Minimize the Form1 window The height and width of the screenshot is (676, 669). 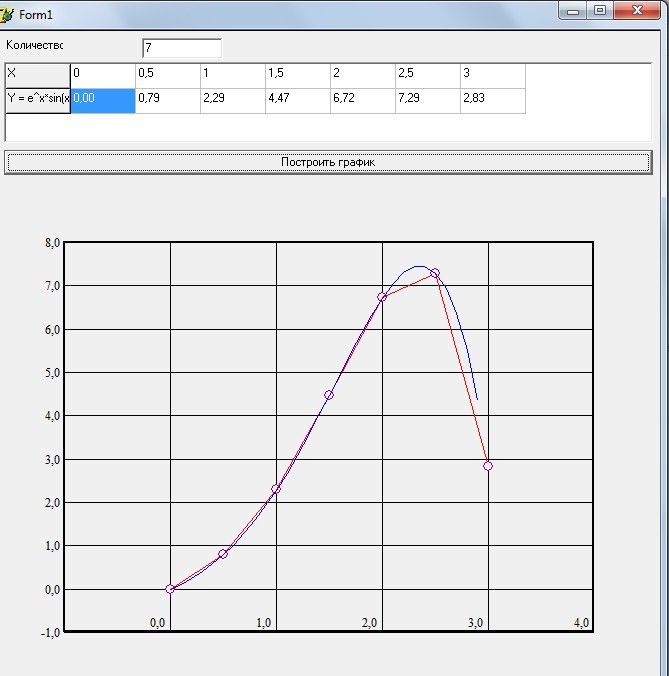572,11
